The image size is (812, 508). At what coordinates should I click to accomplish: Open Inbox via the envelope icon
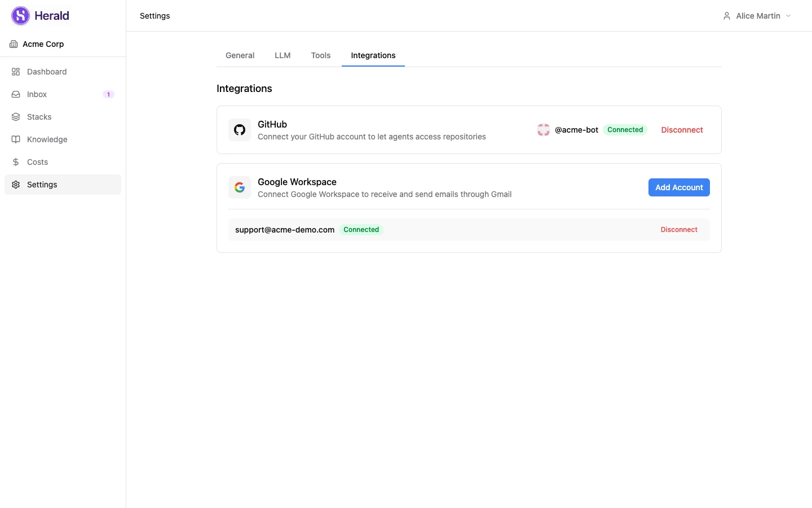[x=16, y=94]
